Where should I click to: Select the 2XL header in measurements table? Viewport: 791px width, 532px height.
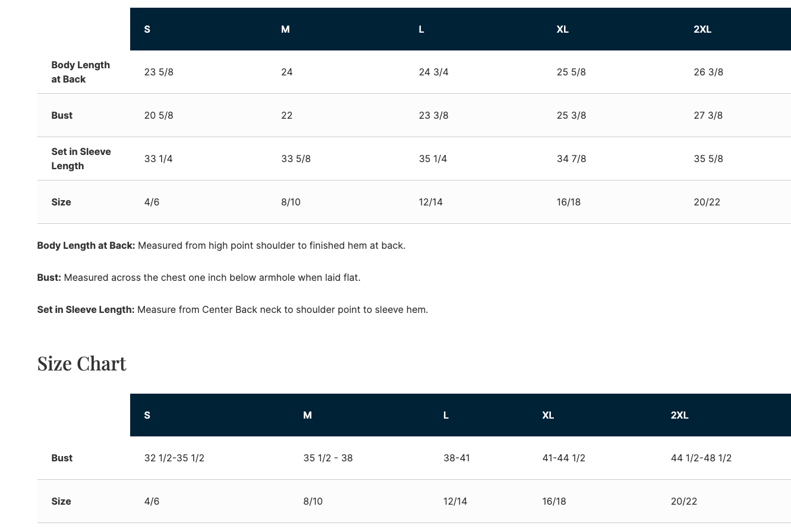(x=702, y=29)
